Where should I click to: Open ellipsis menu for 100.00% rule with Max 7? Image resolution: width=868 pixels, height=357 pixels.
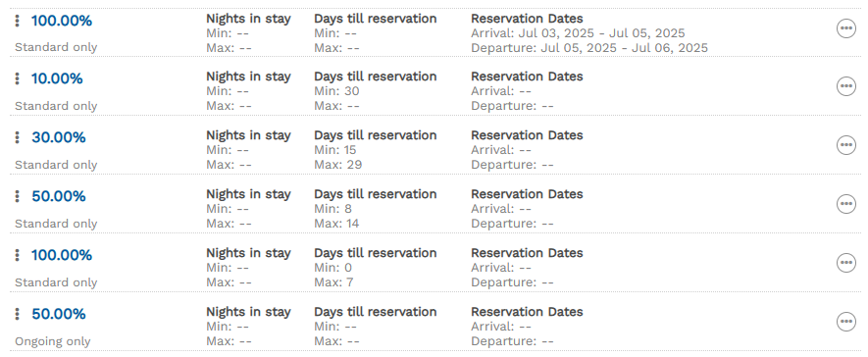[845, 262]
